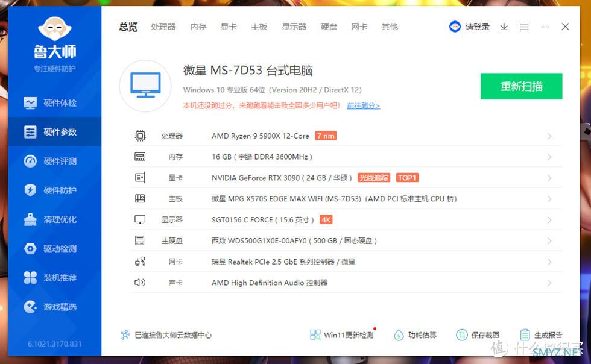Click the large blue computer monitor icon
The image size is (591, 364).
pos(145,86)
